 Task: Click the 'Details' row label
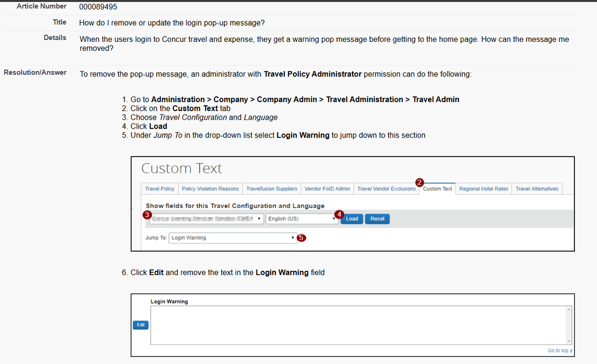pyautogui.click(x=55, y=38)
